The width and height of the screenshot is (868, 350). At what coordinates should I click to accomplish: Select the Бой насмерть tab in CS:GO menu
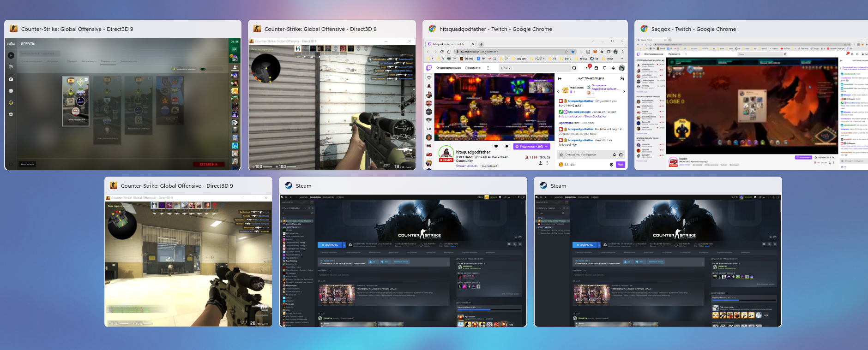pos(89,61)
